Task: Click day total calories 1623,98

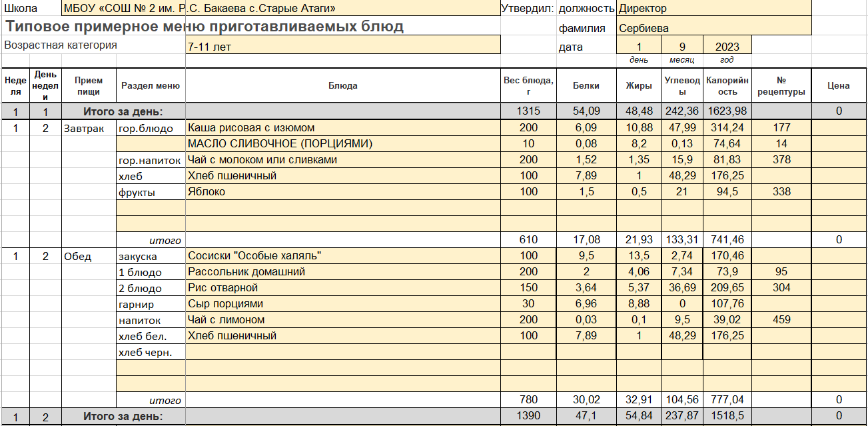Action: [x=727, y=111]
